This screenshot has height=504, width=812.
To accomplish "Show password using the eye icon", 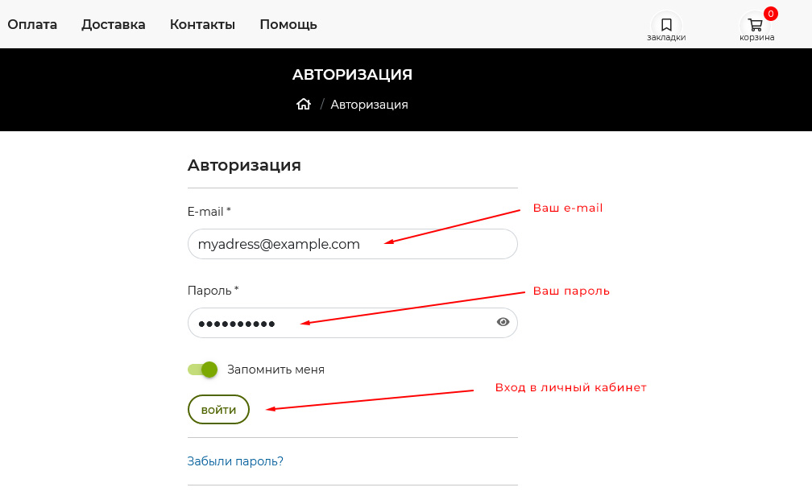I will tap(503, 322).
